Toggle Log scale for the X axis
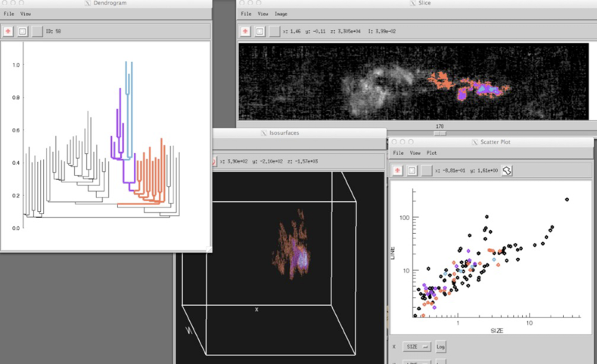Screen dimensions: 597x364 (440, 346)
